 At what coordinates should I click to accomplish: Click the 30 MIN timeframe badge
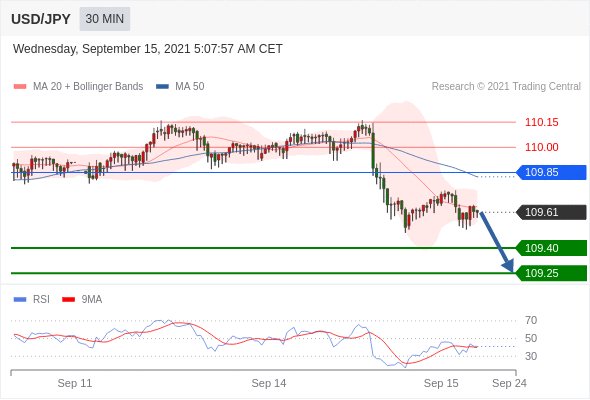(x=105, y=19)
